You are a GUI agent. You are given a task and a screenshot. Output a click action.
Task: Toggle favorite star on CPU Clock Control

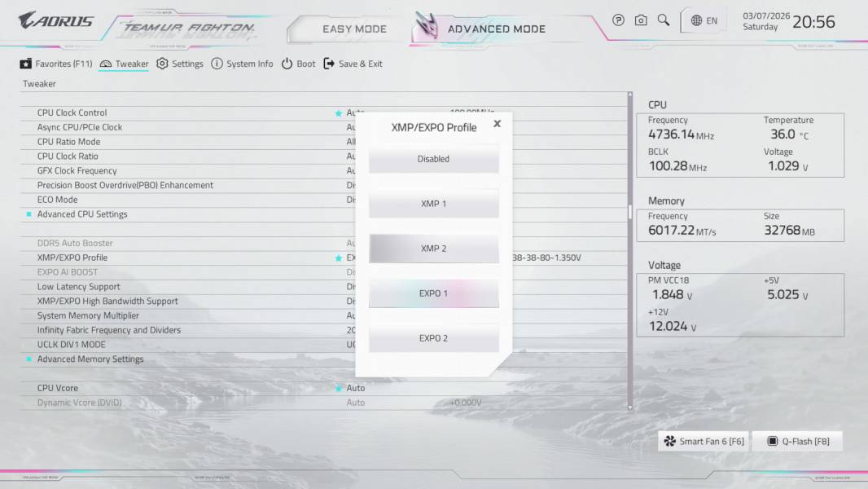point(339,113)
